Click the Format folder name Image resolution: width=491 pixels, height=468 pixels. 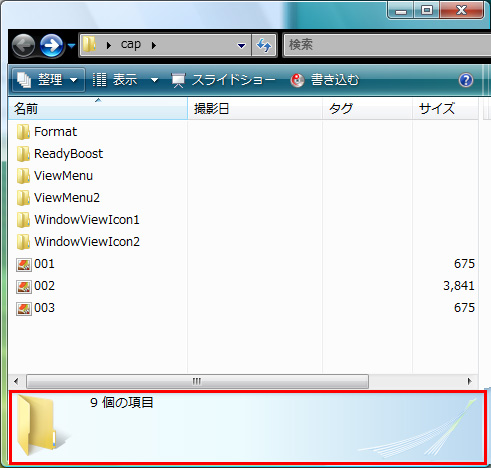click(x=56, y=132)
